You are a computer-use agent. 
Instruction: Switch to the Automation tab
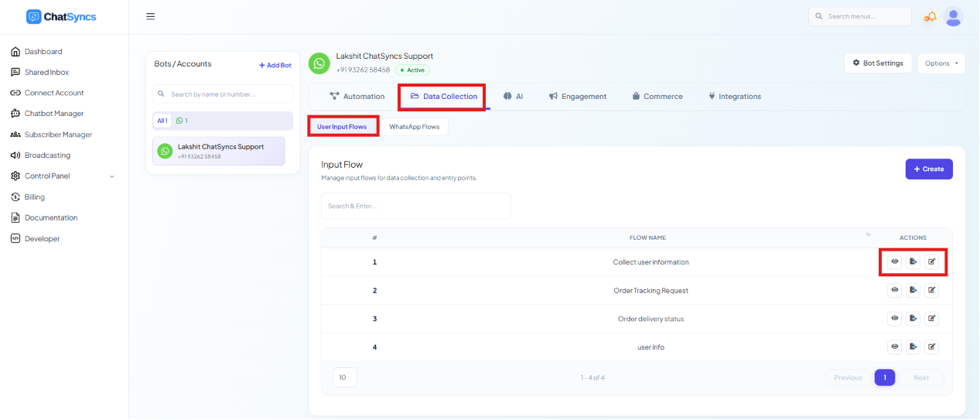(357, 97)
